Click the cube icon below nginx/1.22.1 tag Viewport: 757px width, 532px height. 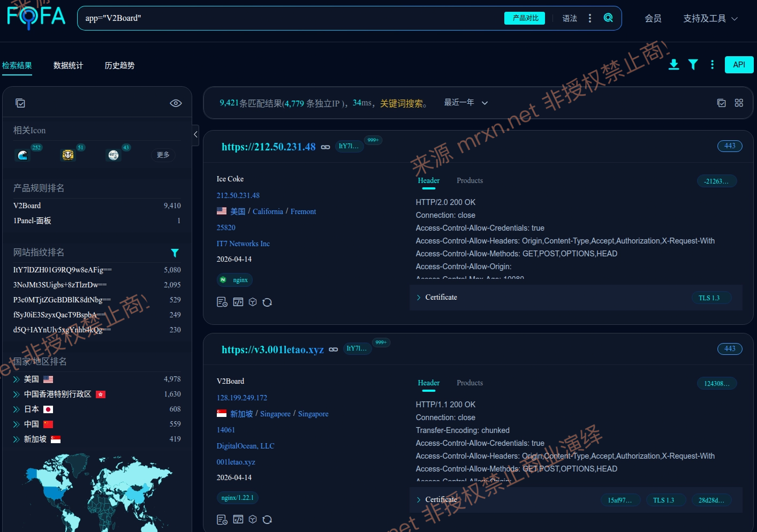(253, 519)
